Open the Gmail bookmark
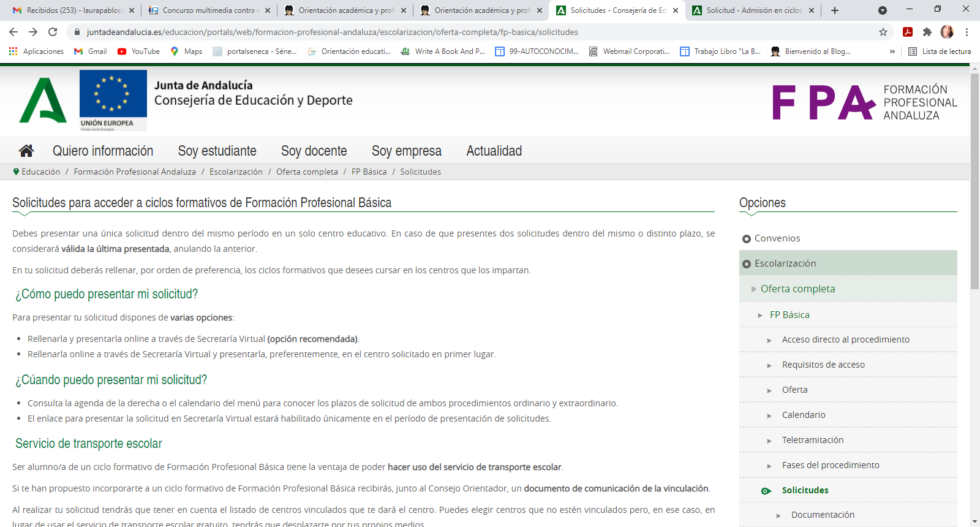The width and height of the screenshot is (980, 527). click(90, 51)
